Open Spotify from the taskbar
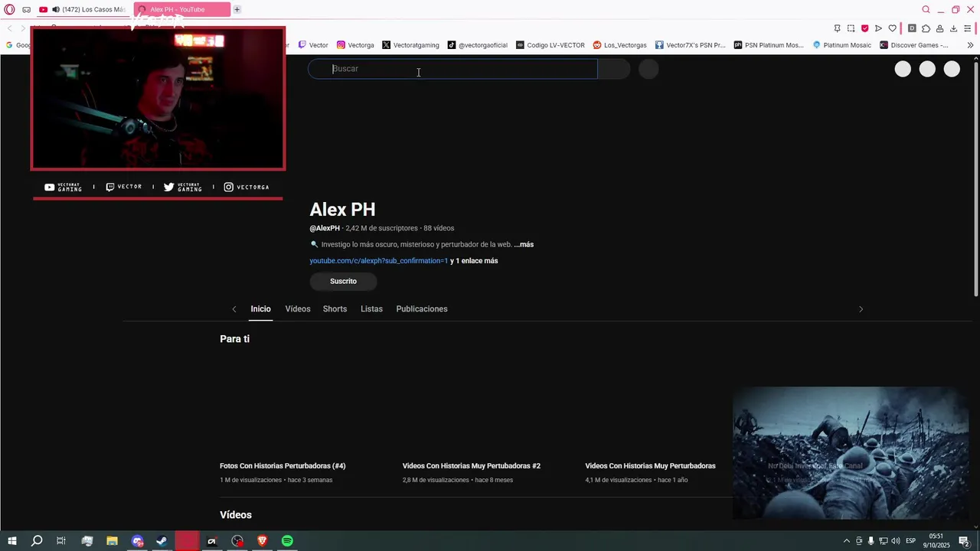Screen dimensions: 980x551 [287, 541]
